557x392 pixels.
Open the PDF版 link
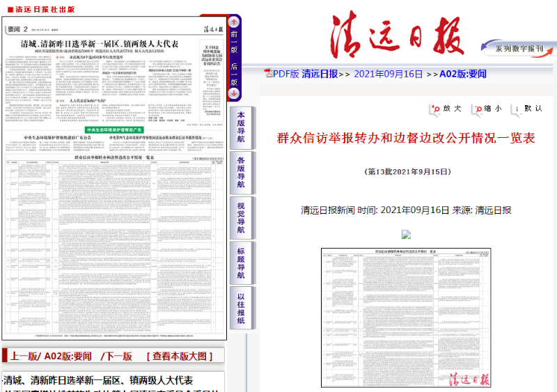point(286,74)
